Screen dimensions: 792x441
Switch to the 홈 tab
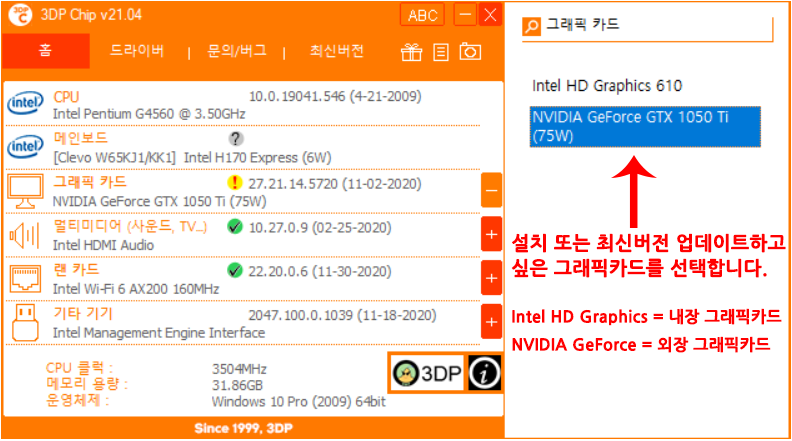click(x=45, y=51)
